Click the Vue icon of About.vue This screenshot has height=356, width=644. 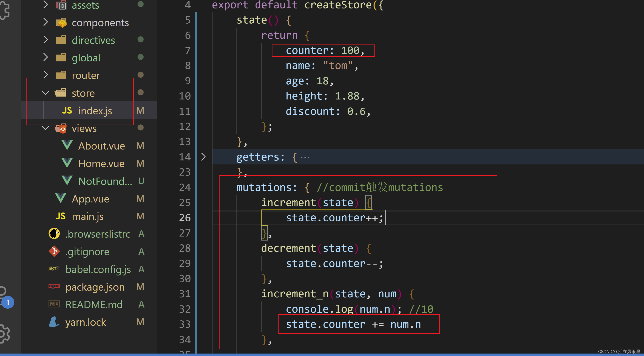67,146
